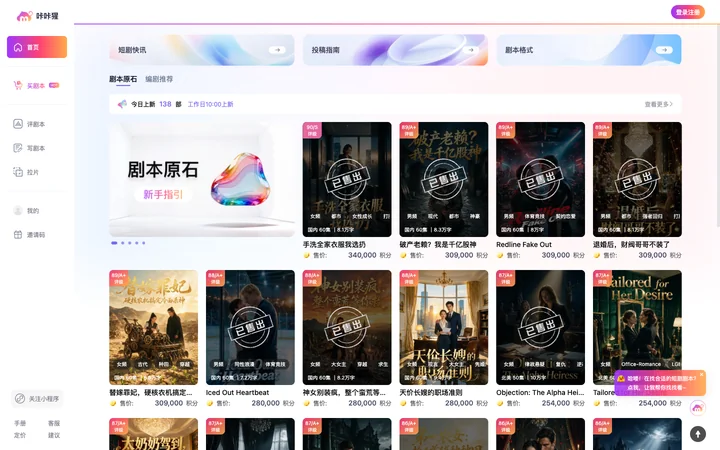This screenshot has width=720, height=450.
Task: Switch to the 编剧推荐 tab
Action: pyautogui.click(x=159, y=79)
